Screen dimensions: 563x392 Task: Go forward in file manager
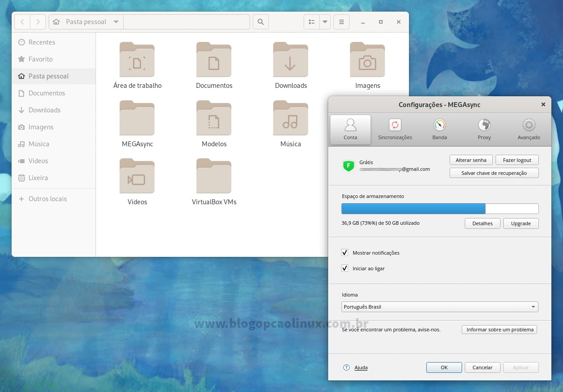tap(38, 22)
